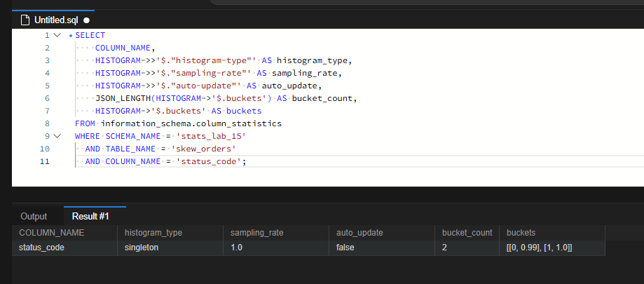Click the auto_update alias on line 5

click(289, 86)
